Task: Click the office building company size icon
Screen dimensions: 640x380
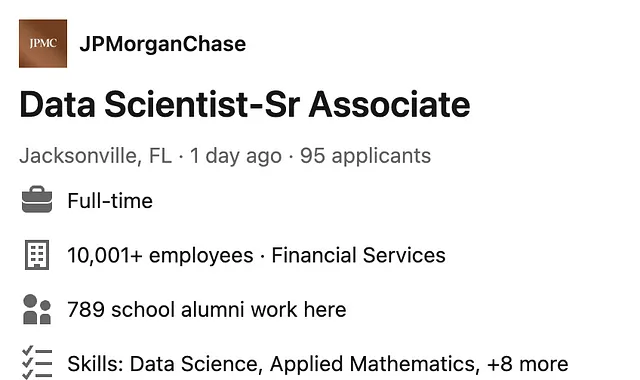Action: click(37, 255)
